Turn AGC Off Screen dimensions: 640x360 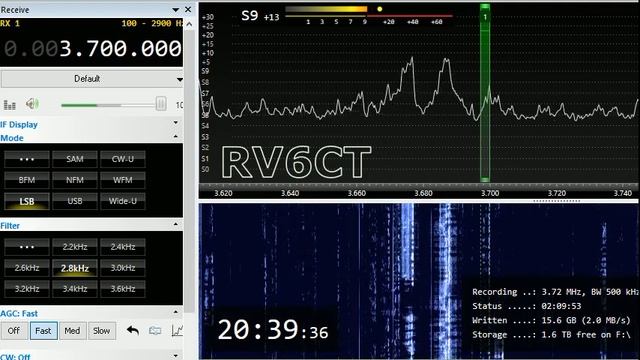click(x=14, y=331)
